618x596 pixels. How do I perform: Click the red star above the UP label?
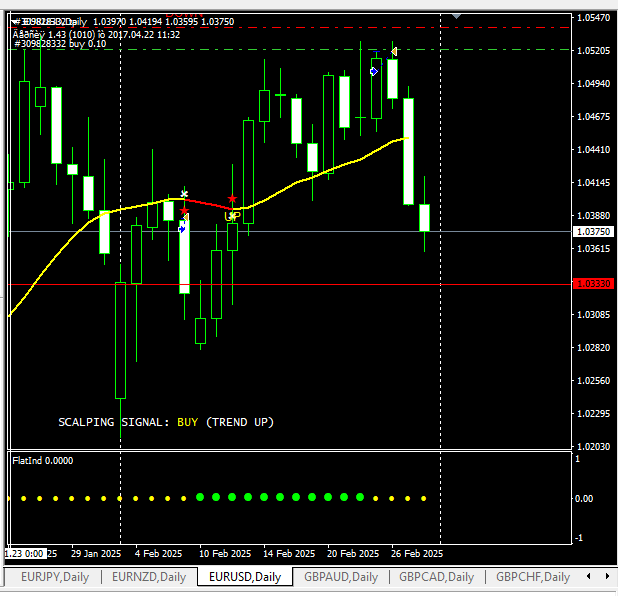click(232, 199)
